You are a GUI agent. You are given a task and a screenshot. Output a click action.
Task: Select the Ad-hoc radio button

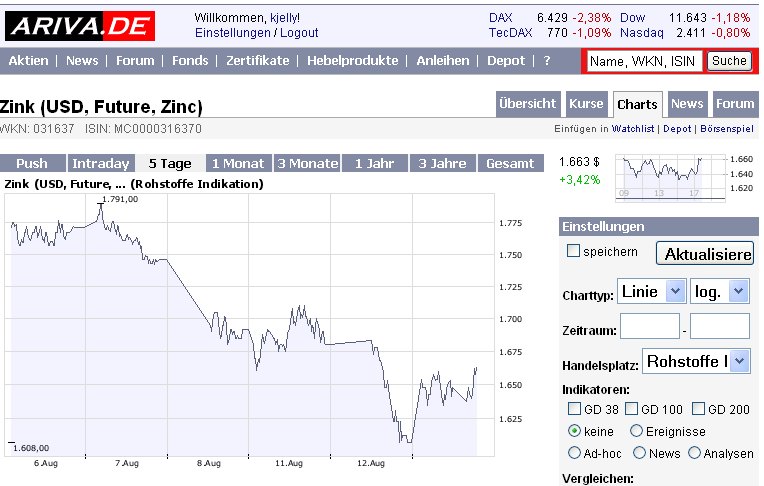click(574, 453)
